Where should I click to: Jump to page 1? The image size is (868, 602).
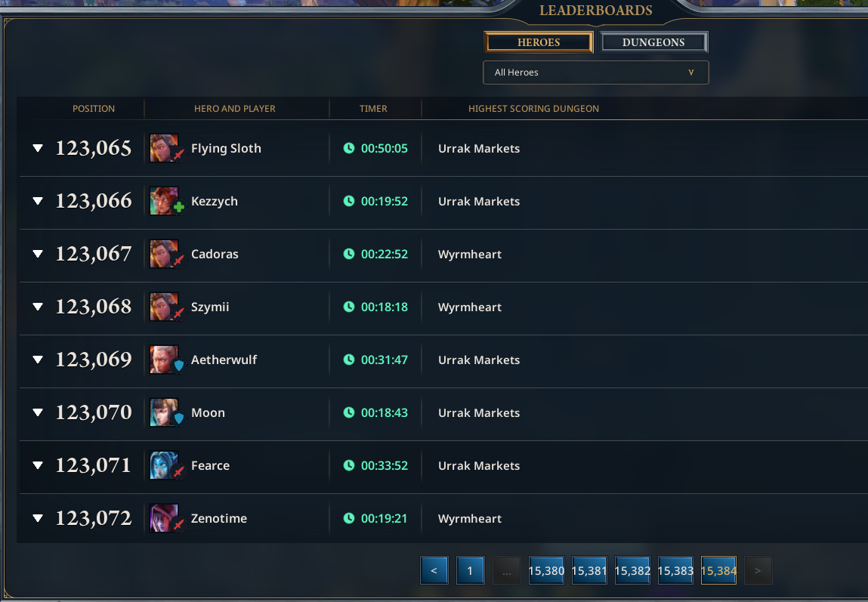tap(470, 570)
